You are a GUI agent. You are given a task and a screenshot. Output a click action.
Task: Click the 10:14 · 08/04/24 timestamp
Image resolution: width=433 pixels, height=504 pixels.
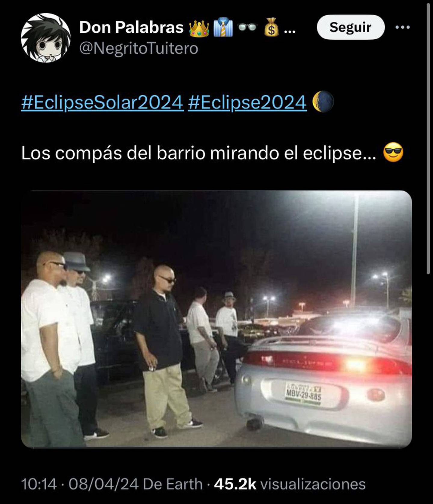[x=80, y=484]
